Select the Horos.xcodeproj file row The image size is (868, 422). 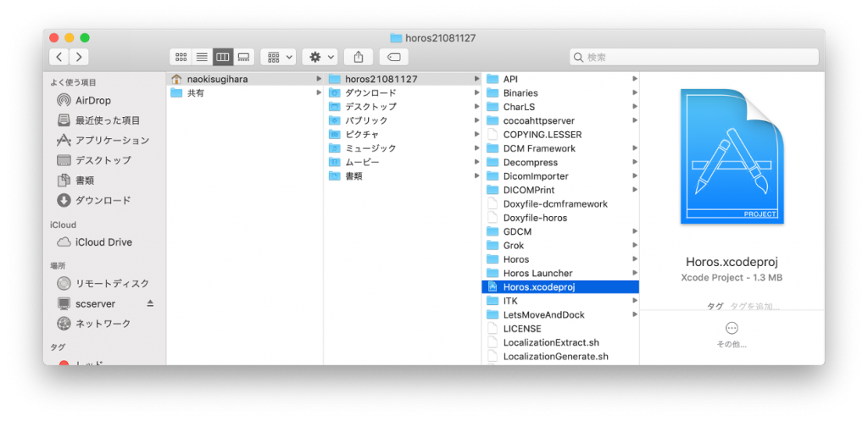click(x=561, y=287)
